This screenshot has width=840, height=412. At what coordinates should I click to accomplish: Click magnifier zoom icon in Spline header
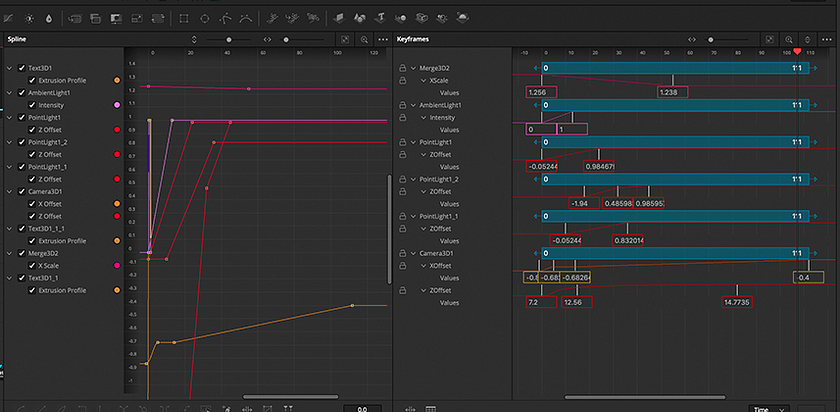tap(364, 39)
